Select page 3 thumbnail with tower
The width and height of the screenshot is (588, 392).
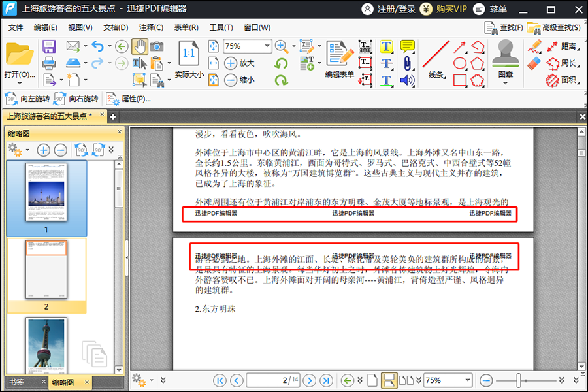(x=46, y=345)
